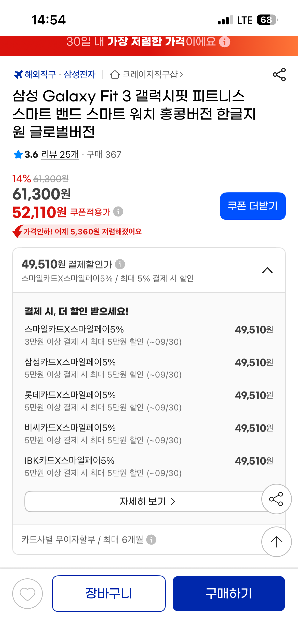This screenshot has width=298, height=644.
Task: Open the 리뷰 25개 reviews link
Action: coord(60,155)
